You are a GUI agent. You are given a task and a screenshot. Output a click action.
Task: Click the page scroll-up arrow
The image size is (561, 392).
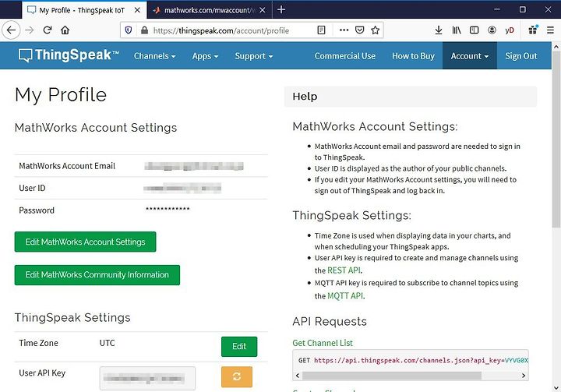[x=556, y=47]
